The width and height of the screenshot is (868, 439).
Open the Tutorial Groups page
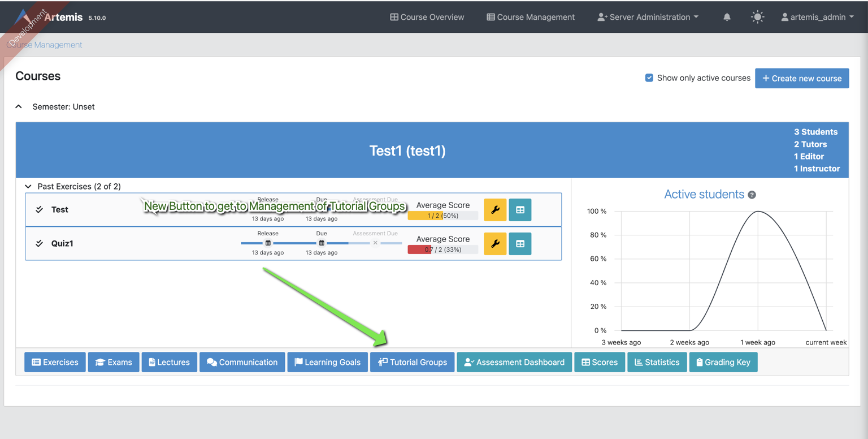412,362
